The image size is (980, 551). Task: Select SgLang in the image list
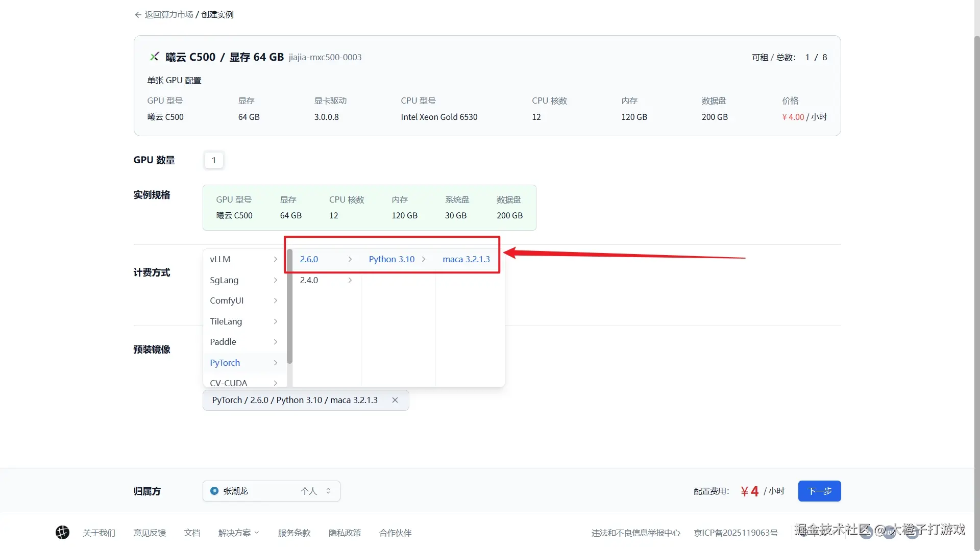point(224,280)
